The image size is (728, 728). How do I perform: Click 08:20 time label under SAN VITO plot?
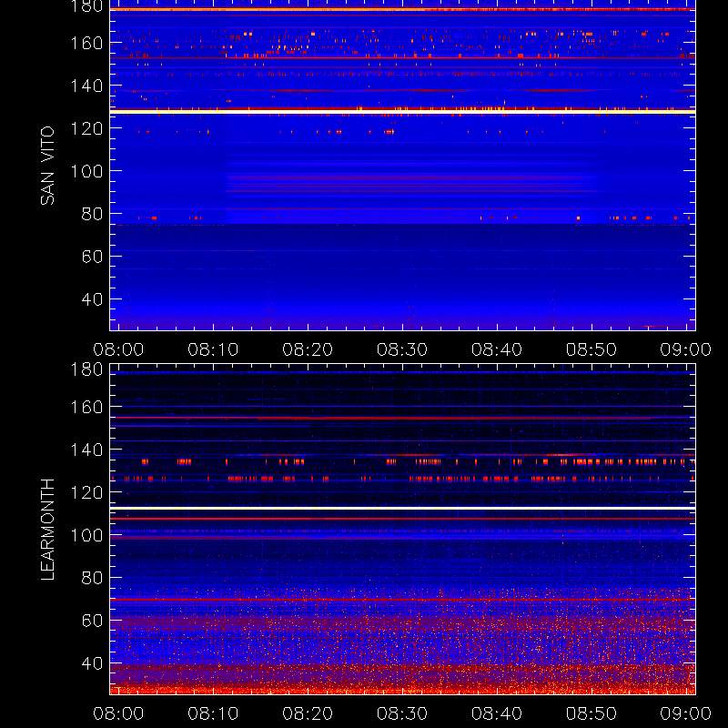click(x=308, y=349)
